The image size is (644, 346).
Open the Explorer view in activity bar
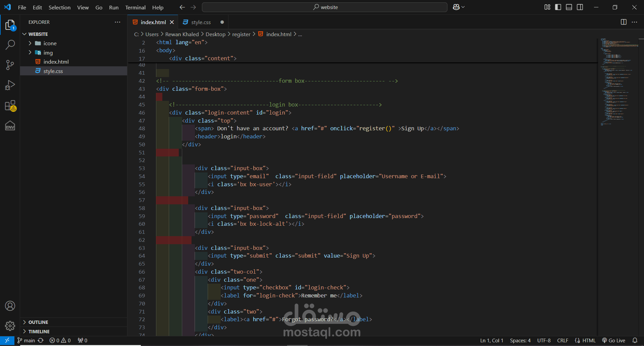pos(10,25)
